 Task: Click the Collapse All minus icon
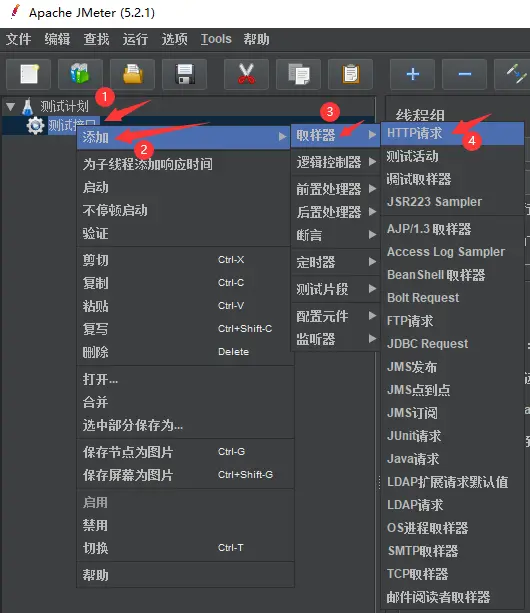(464, 74)
